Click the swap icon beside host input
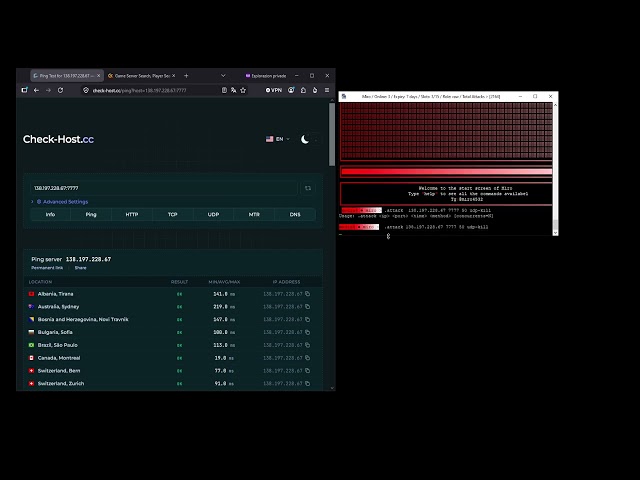The width and height of the screenshot is (640, 480). (308, 188)
